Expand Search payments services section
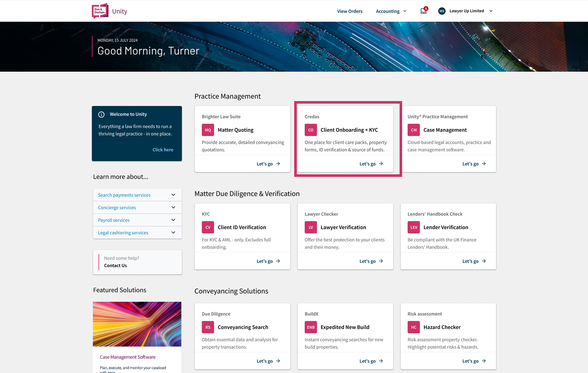The width and height of the screenshot is (588, 373). pyautogui.click(x=137, y=195)
